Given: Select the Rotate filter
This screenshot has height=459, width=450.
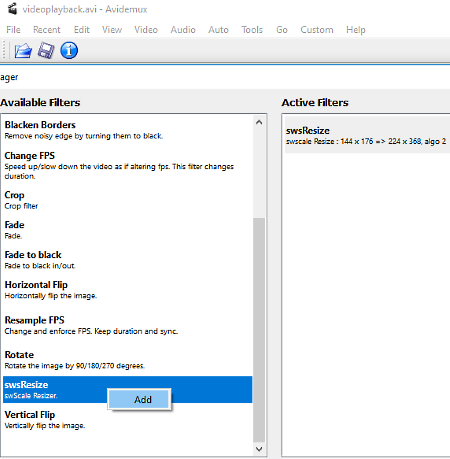Looking at the screenshot, I should tap(127, 360).
